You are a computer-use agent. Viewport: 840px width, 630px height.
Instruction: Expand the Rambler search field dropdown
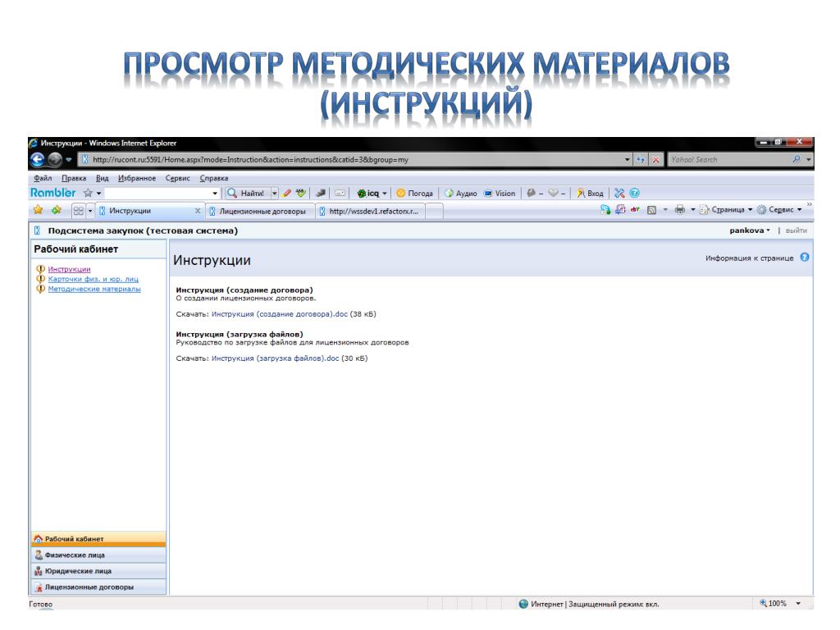215,194
